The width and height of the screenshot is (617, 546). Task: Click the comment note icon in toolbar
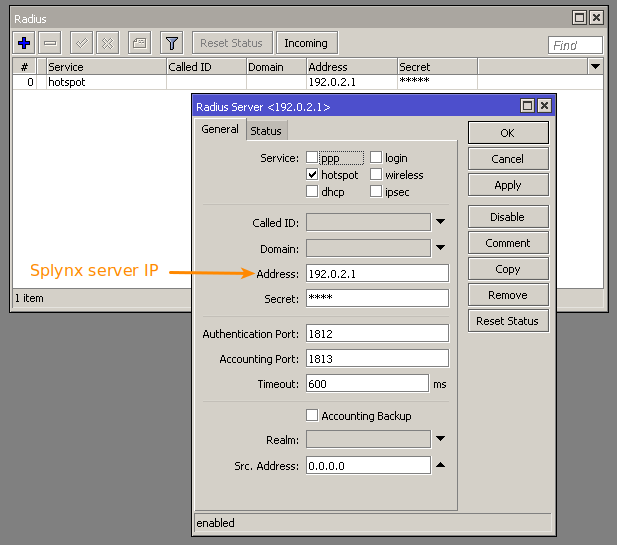click(139, 43)
